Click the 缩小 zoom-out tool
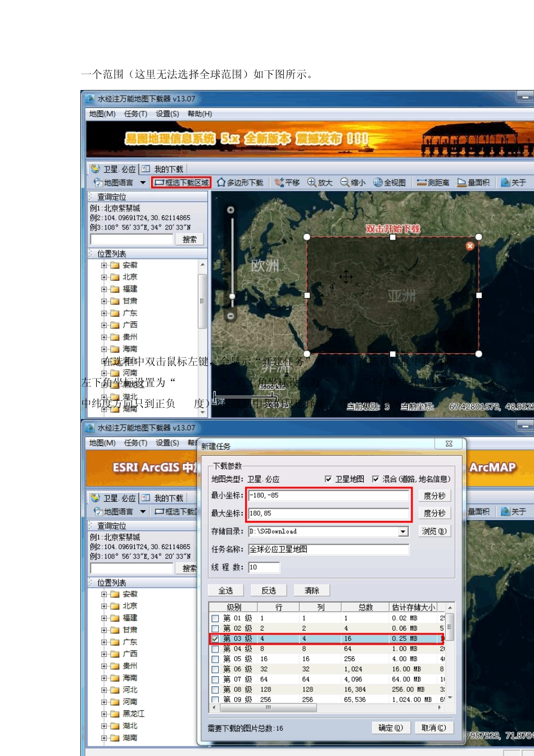Screen dimensions: 534x756 (x=353, y=183)
